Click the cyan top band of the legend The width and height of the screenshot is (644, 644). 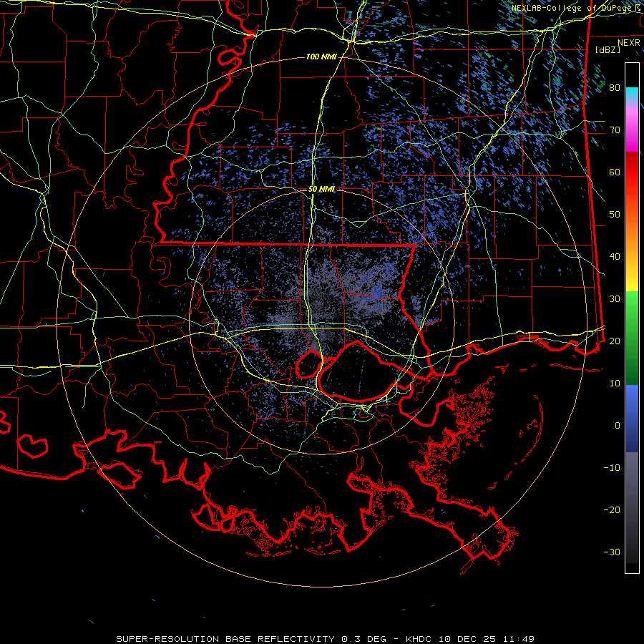(x=632, y=94)
